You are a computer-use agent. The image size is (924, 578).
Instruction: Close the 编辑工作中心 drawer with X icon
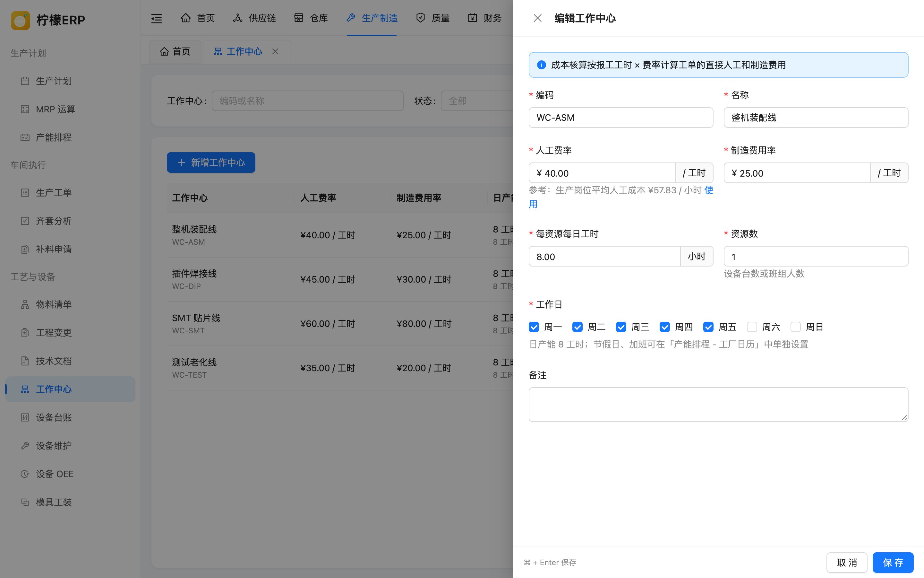(x=538, y=18)
